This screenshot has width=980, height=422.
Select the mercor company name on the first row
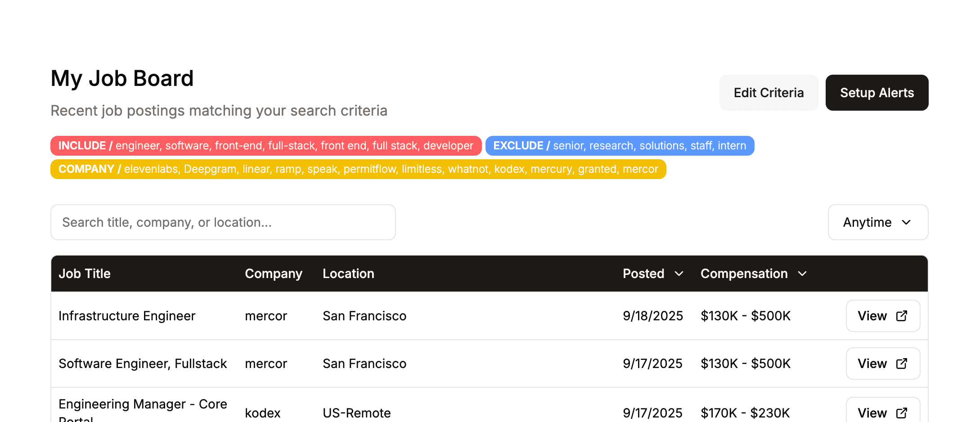266,316
